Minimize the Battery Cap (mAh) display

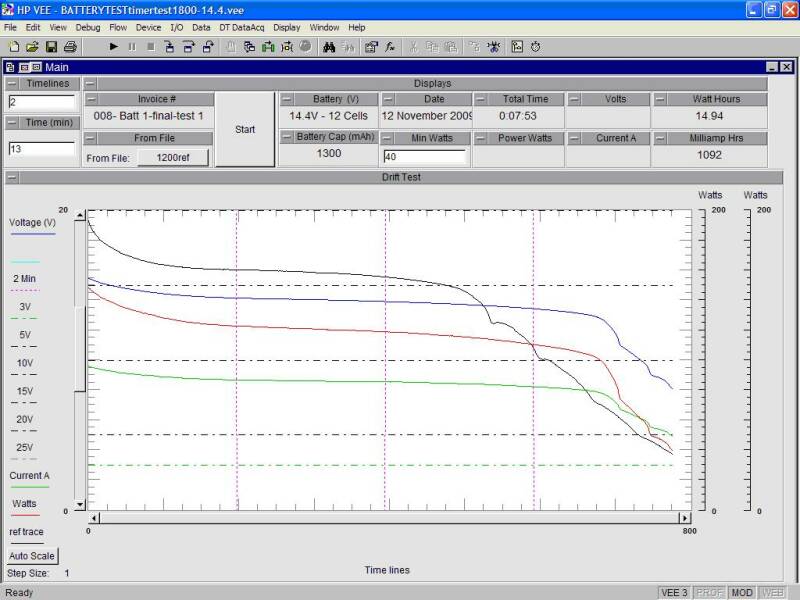pyautogui.click(x=287, y=138)
